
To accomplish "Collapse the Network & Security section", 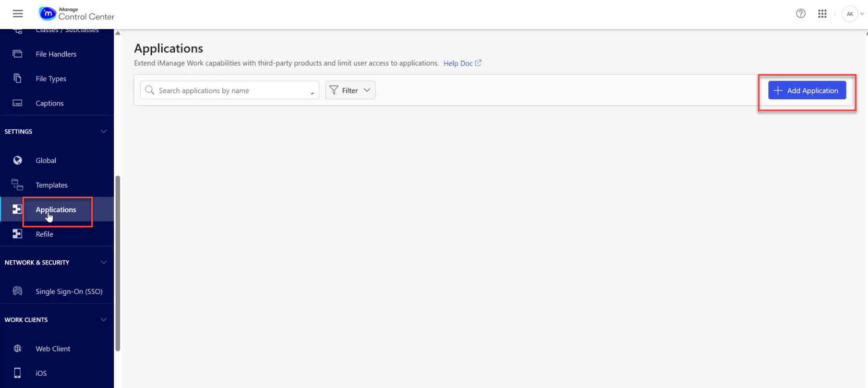I will point(103,262).
